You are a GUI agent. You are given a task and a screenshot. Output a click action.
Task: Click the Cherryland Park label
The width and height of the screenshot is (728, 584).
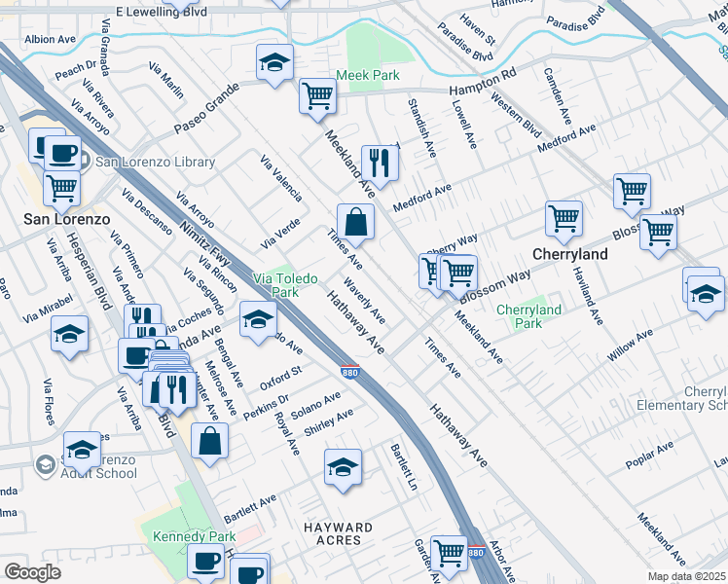click(x=528, y=316)
